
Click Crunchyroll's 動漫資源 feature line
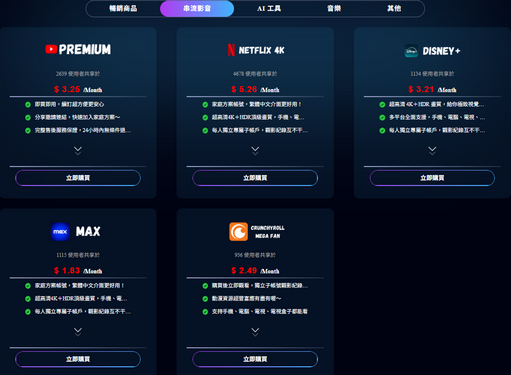(247, 299)
